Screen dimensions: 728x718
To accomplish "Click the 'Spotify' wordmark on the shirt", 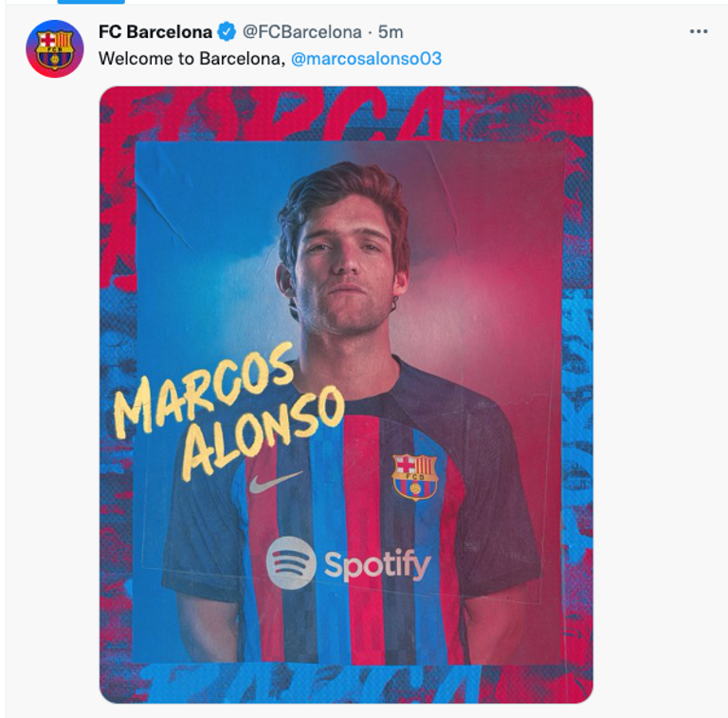I will point(377,565).
